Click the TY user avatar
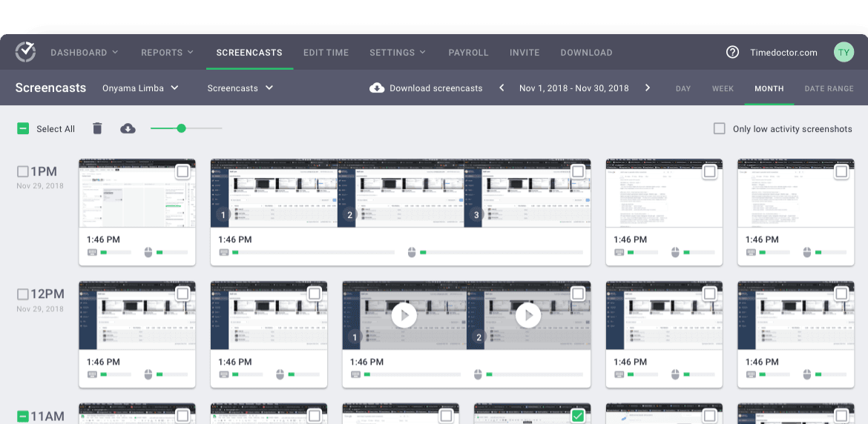 click(x=844, y=52)
